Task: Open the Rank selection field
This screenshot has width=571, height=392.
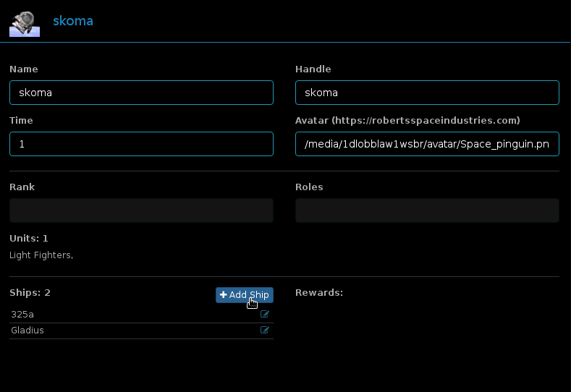Action: [141, 210]
